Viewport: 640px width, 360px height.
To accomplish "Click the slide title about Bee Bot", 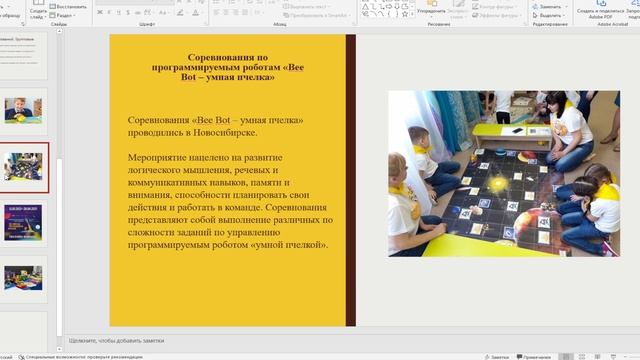I will click(228, 67).
